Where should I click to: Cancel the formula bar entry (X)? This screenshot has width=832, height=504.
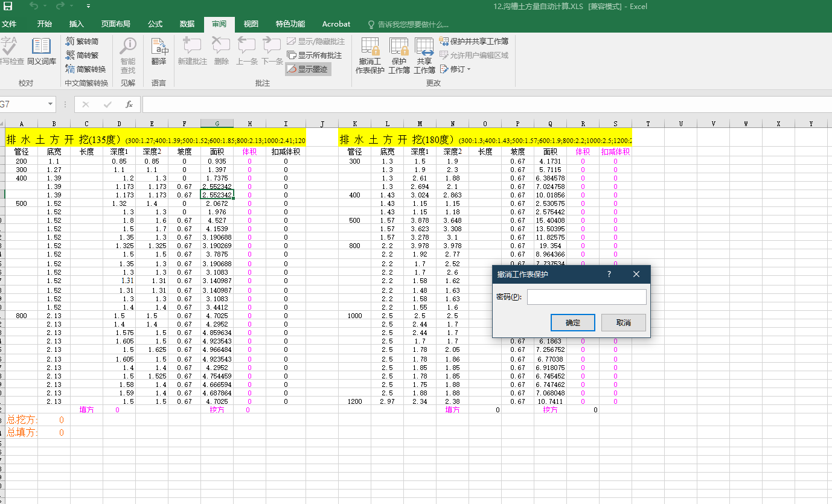point(85,104)
